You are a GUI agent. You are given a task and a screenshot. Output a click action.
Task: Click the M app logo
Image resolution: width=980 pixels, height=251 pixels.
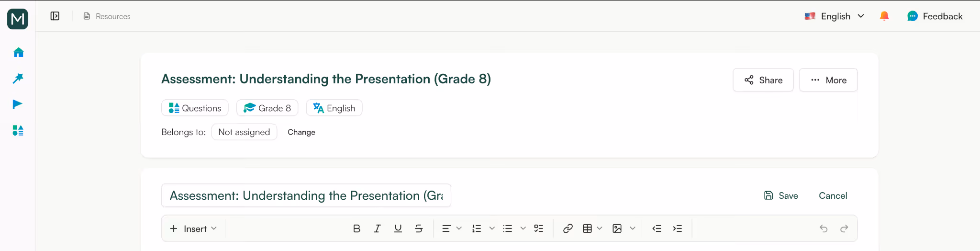pyautogui.click(x=18, y=19)
